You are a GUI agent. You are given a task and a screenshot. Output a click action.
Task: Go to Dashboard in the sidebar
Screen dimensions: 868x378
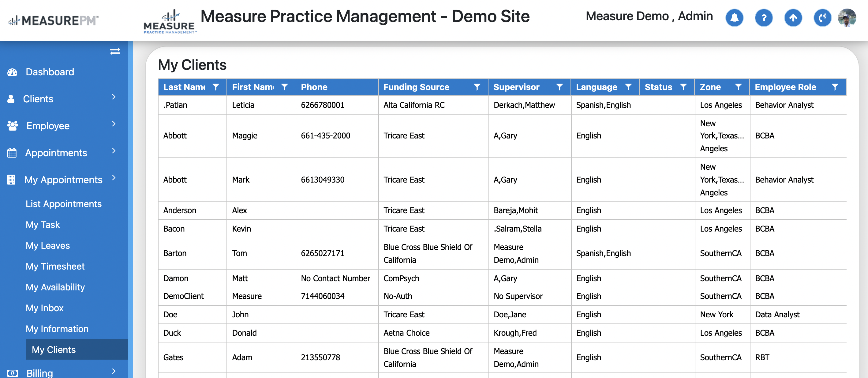50,72
